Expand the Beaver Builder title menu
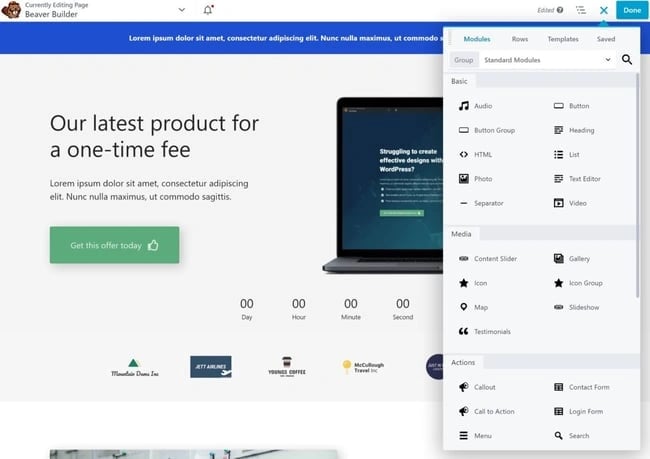Screen dimensions: 650x459 (x=182, y=10)
